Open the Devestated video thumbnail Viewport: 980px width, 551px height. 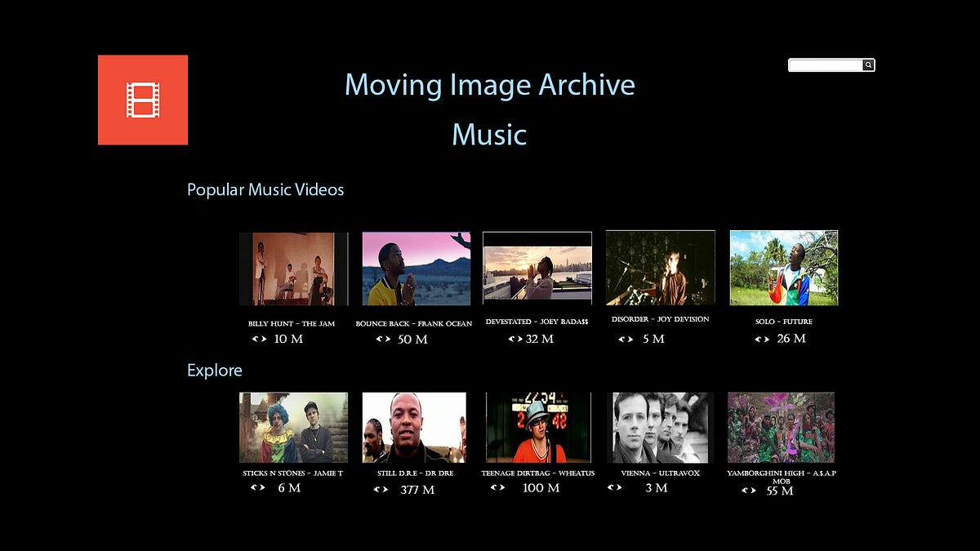pyautogui.click(x=537, y=268)
